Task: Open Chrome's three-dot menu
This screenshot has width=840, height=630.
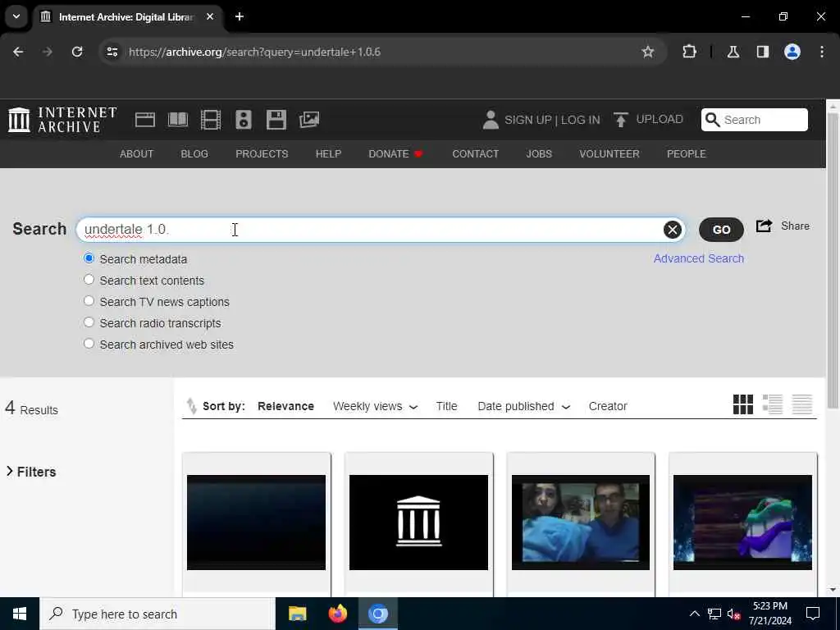Action: tap(822, 52)
